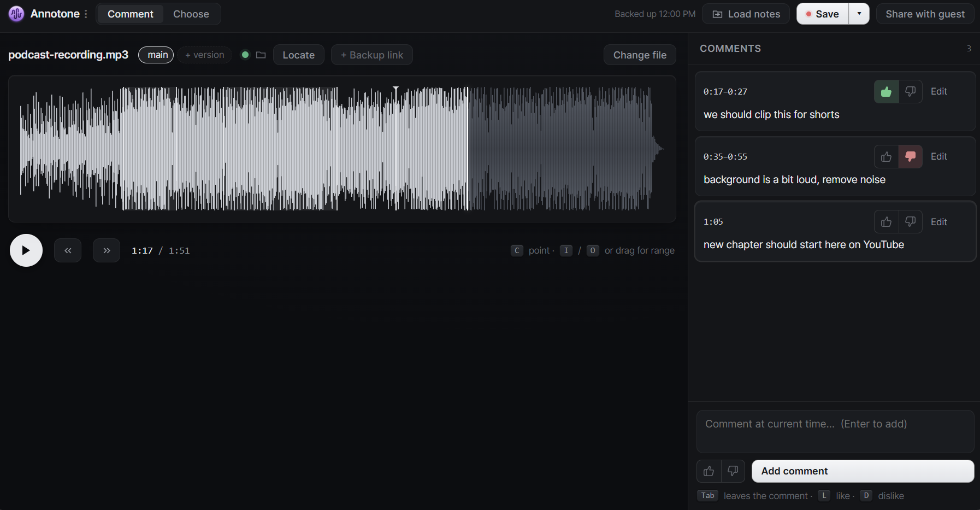The image size is (980, 510).
Task: Expand the Save dropdown arrow
Action: 859,14
